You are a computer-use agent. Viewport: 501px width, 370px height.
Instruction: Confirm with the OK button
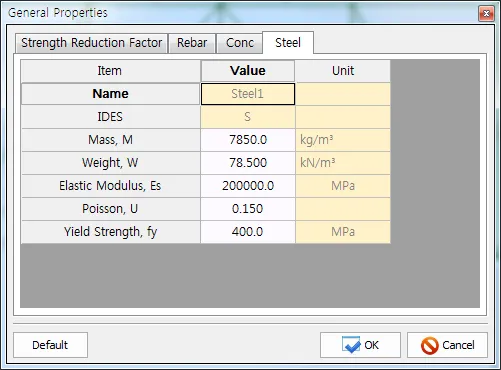coord(360,345)
